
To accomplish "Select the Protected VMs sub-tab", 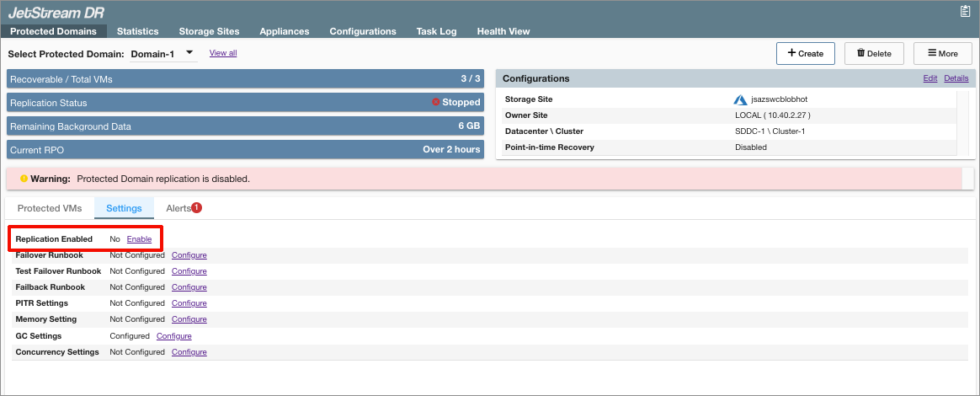I will [50, 208].
